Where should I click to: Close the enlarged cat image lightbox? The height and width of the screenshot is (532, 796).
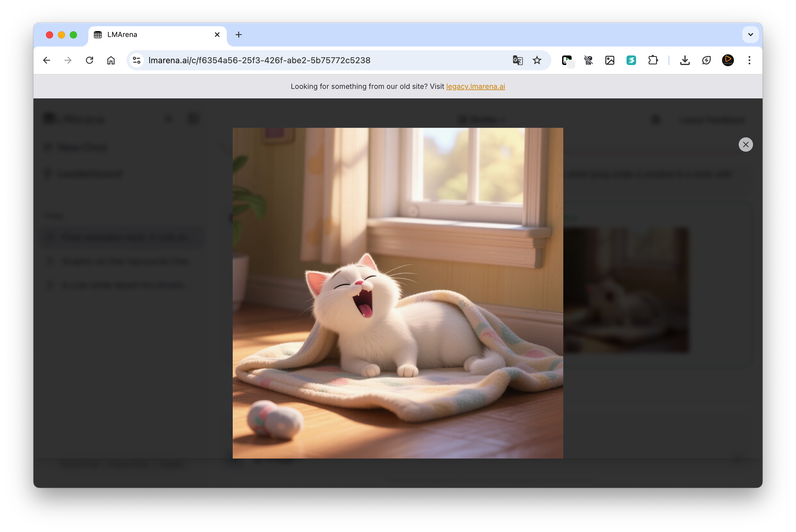click(x=745, y=145)
